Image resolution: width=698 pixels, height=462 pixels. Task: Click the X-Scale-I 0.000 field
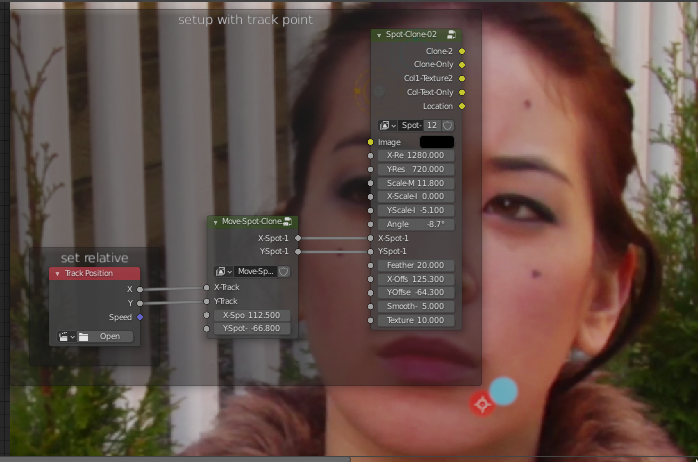pos(415,197)
